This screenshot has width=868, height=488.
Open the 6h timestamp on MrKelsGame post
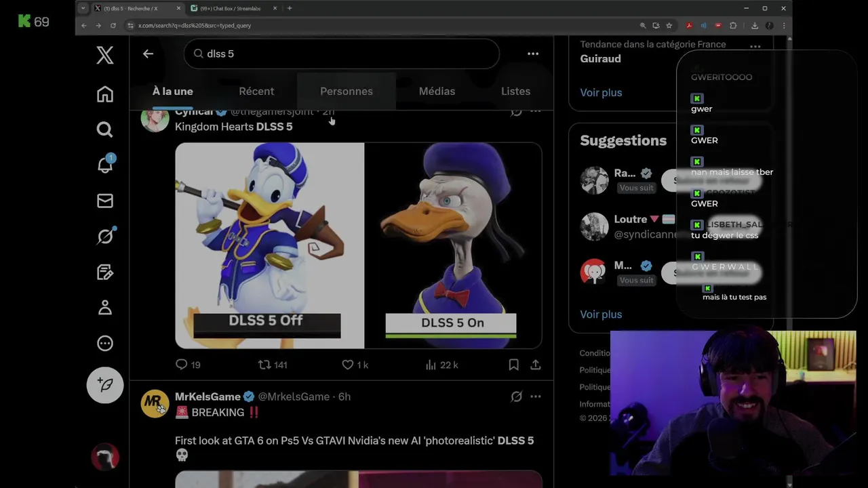344,396
